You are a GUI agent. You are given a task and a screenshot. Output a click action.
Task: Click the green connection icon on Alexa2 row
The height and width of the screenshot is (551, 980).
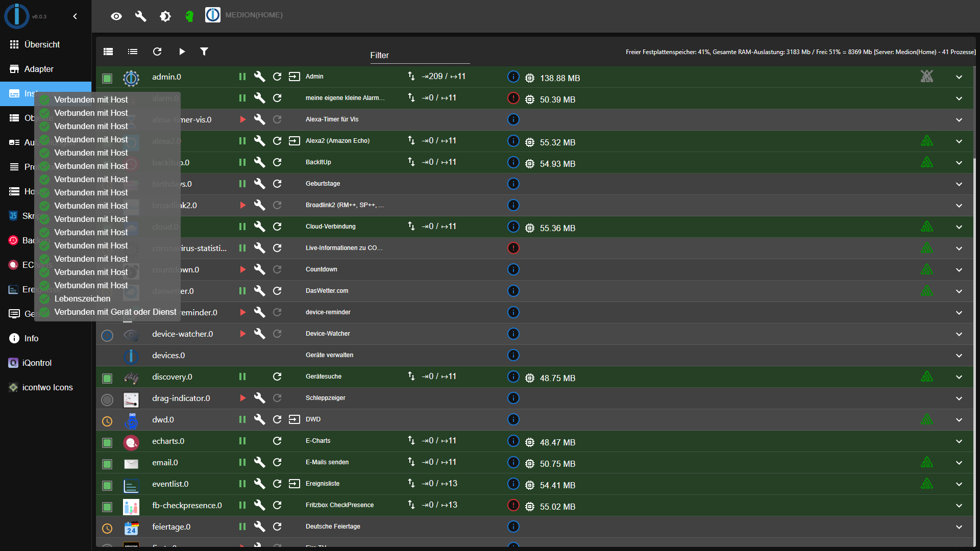coord(927,141)
